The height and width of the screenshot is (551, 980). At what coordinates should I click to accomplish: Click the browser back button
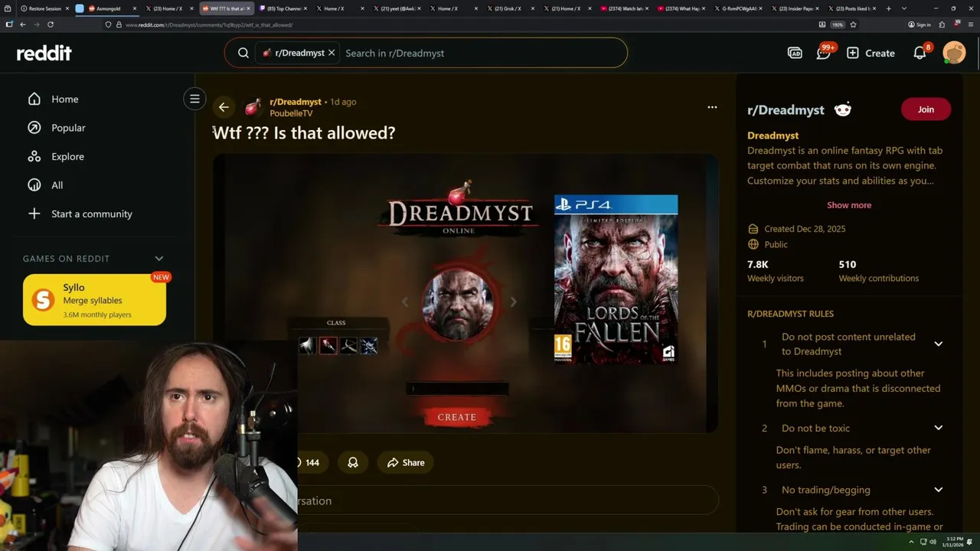click(23, 24)
